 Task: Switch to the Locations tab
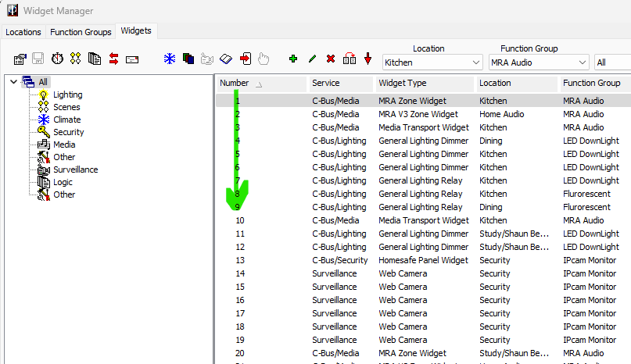23,32
